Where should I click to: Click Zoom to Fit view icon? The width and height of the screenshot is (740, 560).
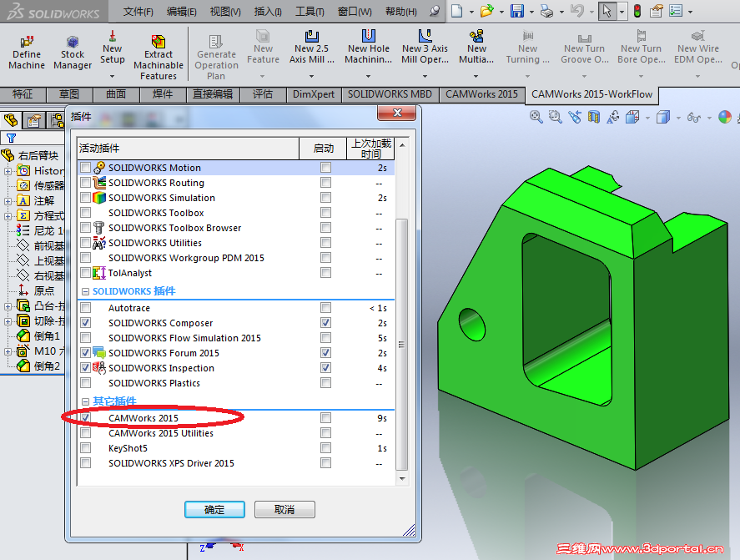[x=536, y=117]
